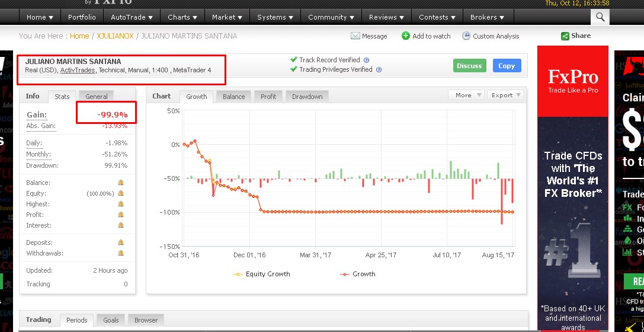Expand the chart Export dropdown
The height and width of the screenshot is (332, 644).
[x=505, y=95]
